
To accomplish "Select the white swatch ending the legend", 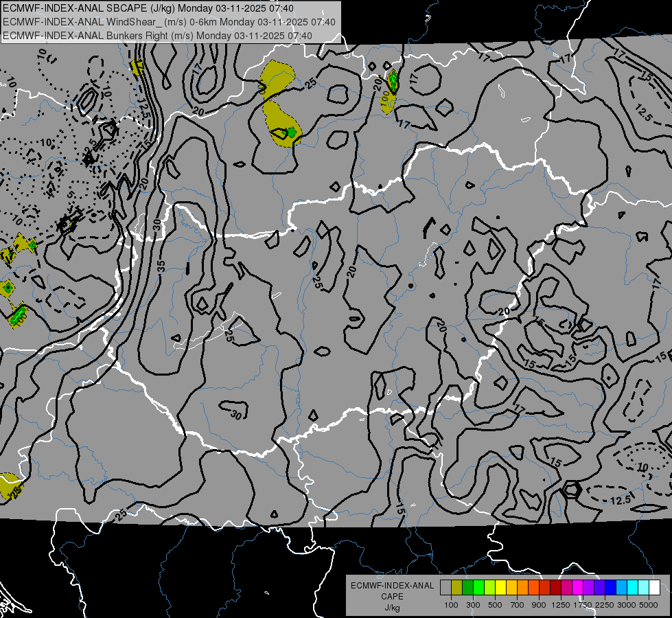I will pos(656,587).
